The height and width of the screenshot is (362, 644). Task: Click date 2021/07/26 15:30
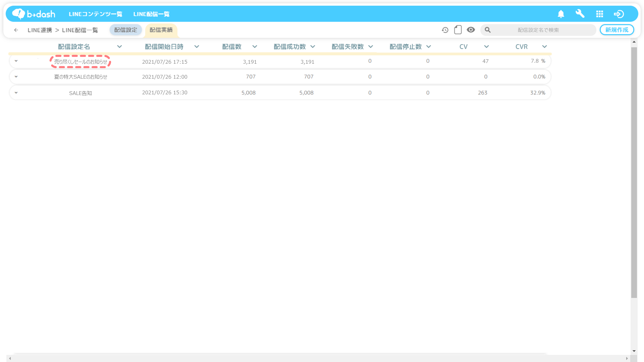tap(165, 93)
